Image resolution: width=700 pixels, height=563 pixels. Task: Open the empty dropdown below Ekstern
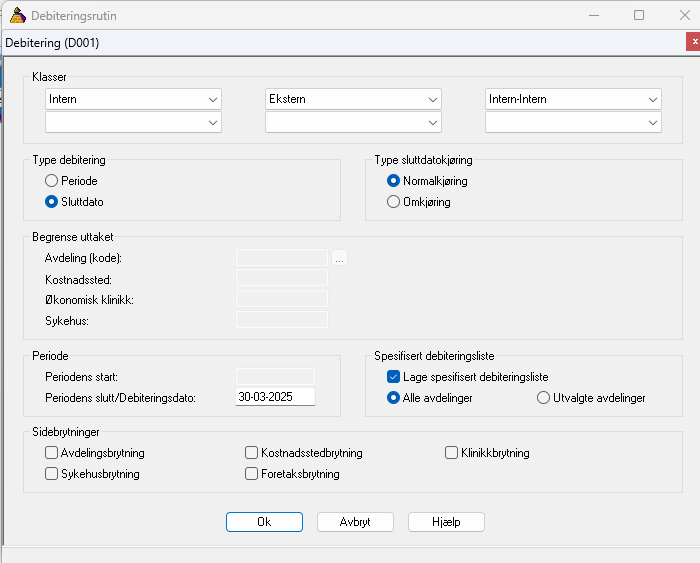click(353, 122)
